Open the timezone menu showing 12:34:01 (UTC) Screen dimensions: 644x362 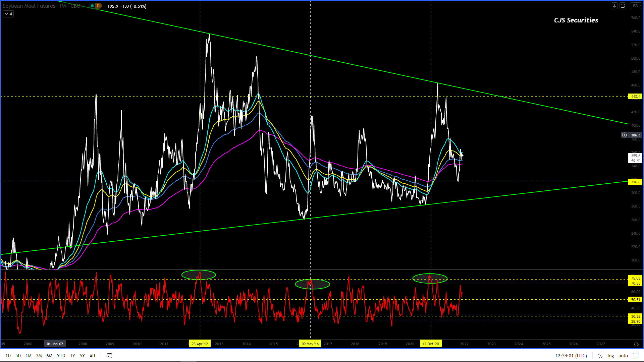(571, 356)
